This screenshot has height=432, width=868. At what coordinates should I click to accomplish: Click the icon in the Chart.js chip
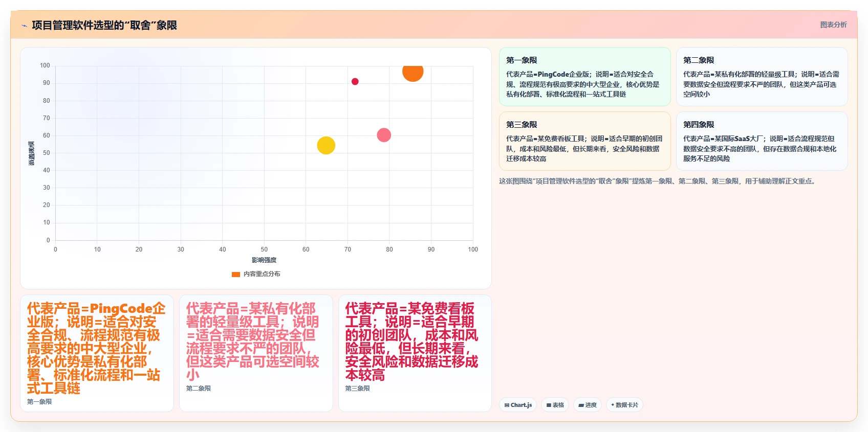pos(507,405)
